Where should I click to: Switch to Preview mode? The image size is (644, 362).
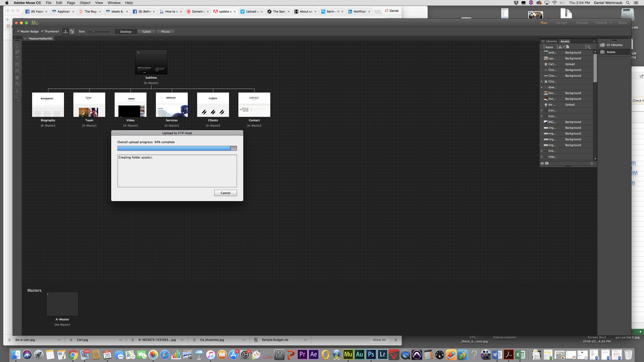[582, 23]
